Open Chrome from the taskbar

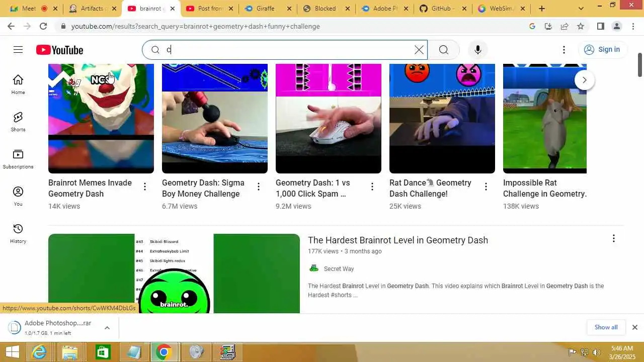pos(163,352)
